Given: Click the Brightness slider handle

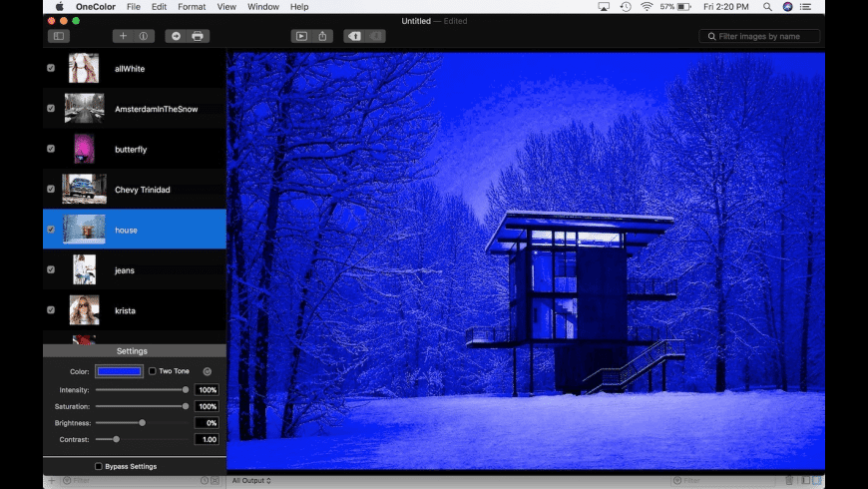Looking at the screenshot, I should tap(143, 423).
